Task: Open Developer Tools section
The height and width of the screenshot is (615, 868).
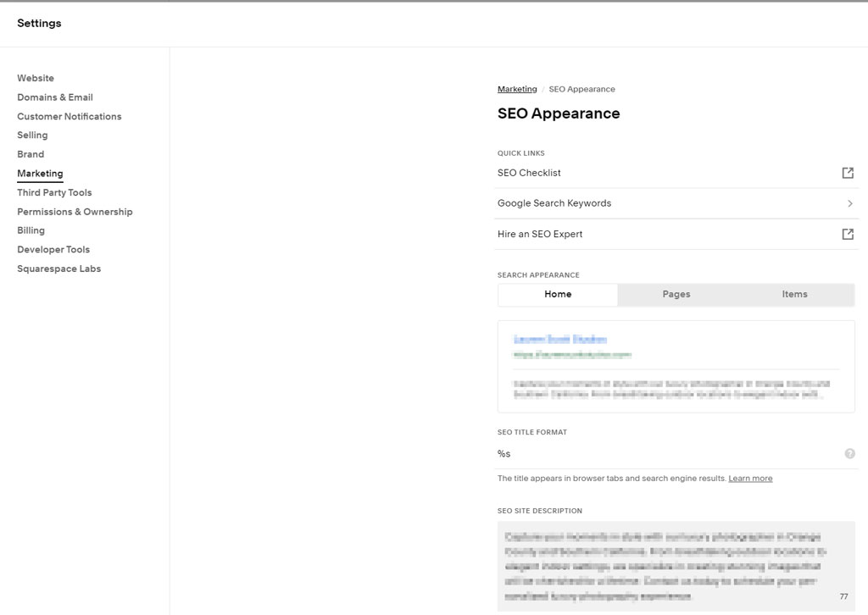Action: point(53,249)
